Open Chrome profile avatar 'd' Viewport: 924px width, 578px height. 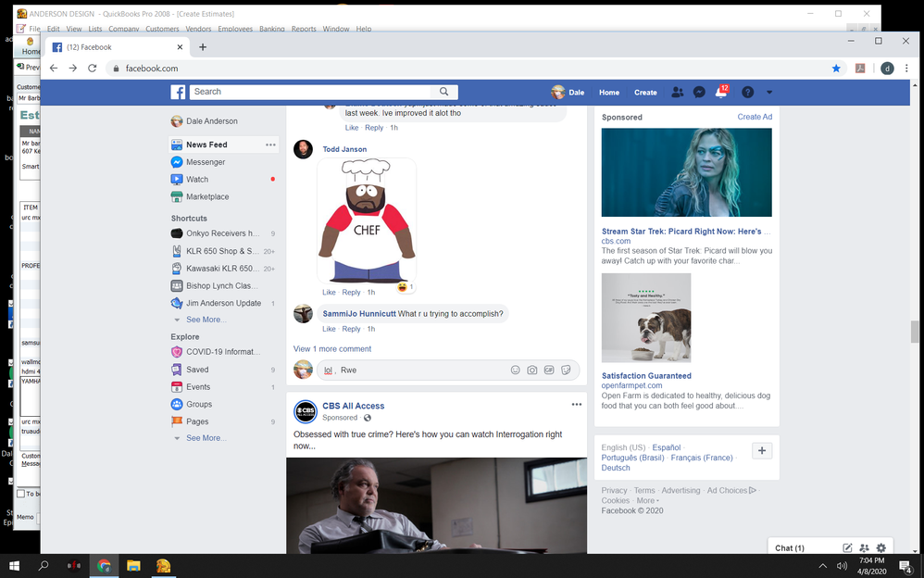click(887, 69)
